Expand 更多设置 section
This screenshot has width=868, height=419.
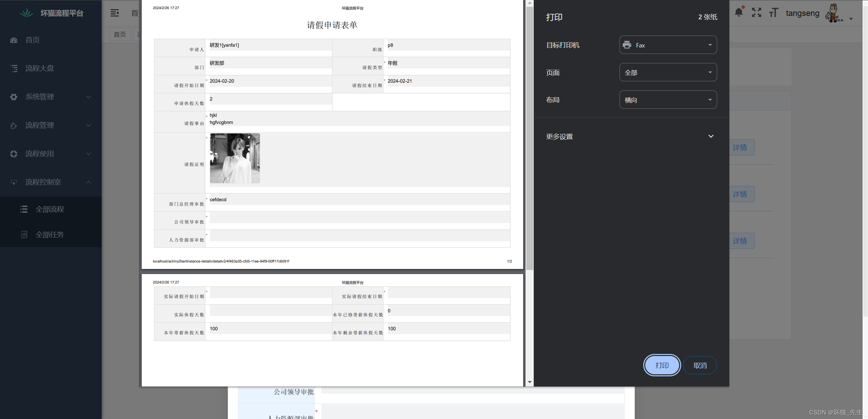tap(630, 136)
